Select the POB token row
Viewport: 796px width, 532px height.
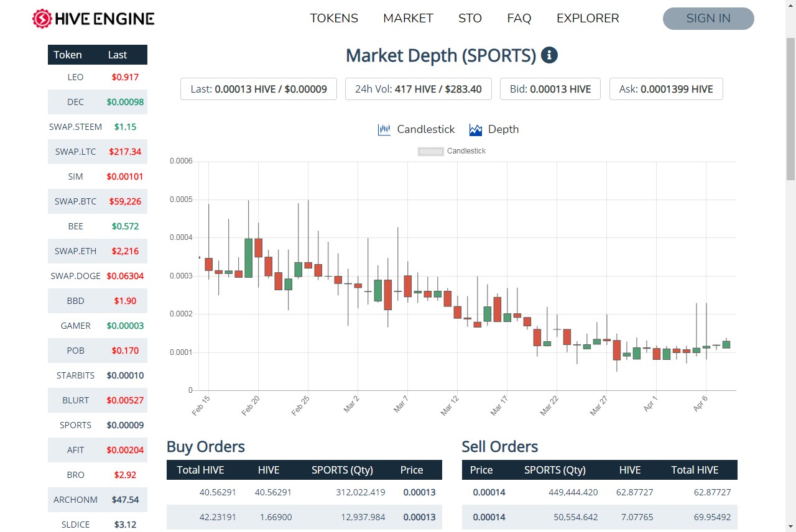pyautogui.click(x=98, y=351)
